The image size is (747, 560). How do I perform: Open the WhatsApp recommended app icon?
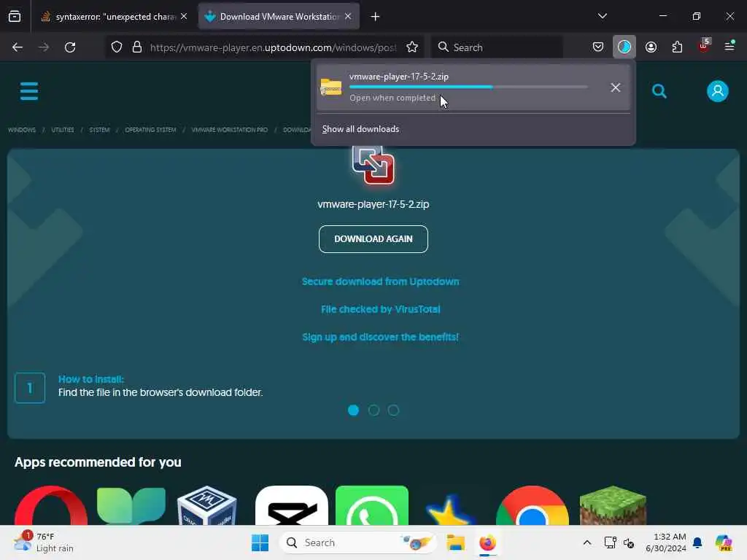(x=372, y=505)
